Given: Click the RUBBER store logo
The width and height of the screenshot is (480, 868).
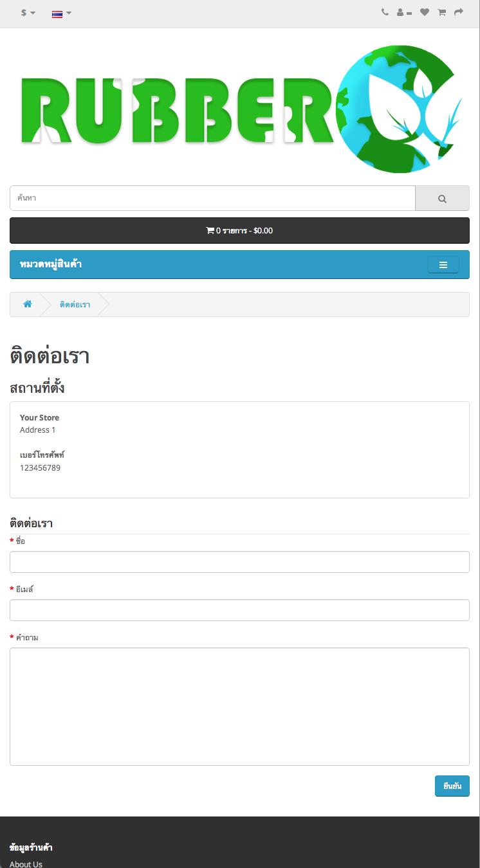Looking at the screenshot, I should coord(241,109).
